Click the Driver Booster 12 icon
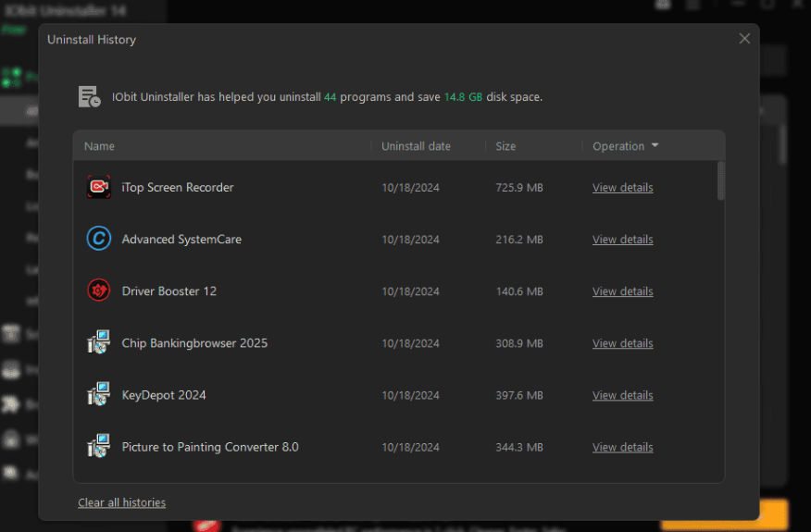811x532 pixels. point(98,291)
